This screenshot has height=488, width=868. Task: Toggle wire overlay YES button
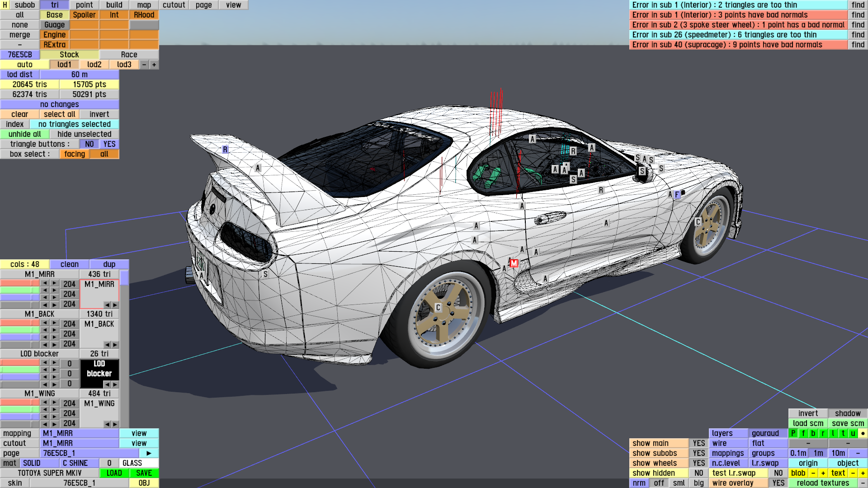[778, 483]
